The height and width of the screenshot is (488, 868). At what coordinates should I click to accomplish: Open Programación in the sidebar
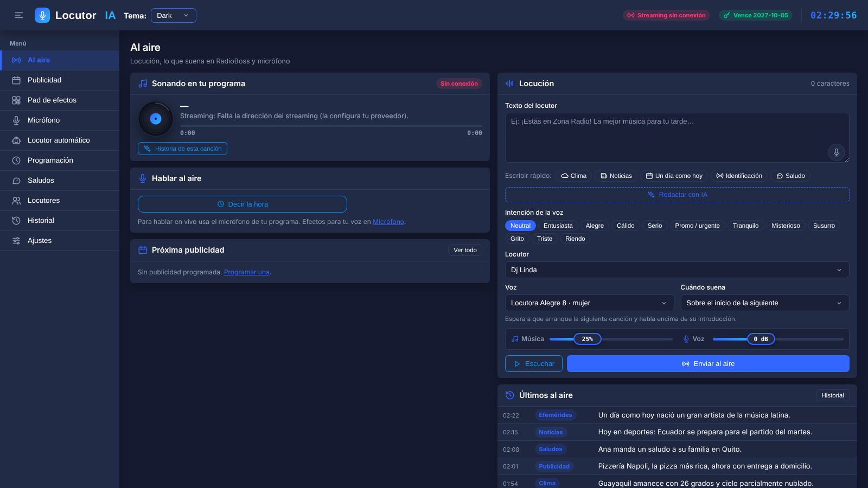(x=60, y=160)
